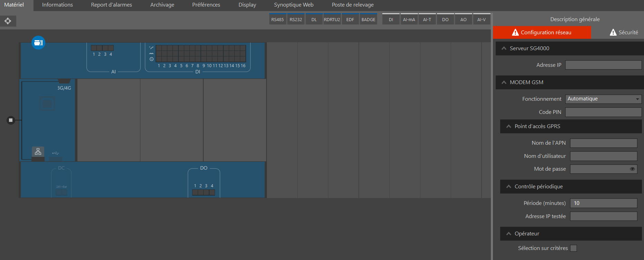Select the Ethernet network port icon
Viewport: 644px width, 260px height.
click(x=38, y=152)
